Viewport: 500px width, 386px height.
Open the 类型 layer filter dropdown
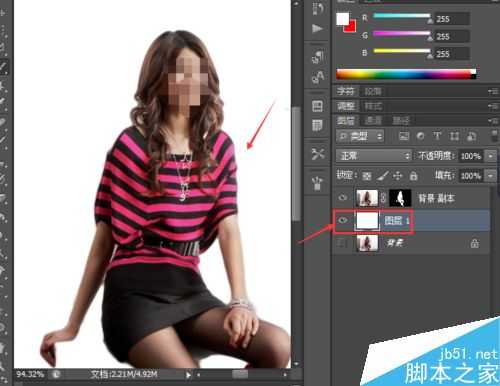pyautogui.click(x=360, y=136)
